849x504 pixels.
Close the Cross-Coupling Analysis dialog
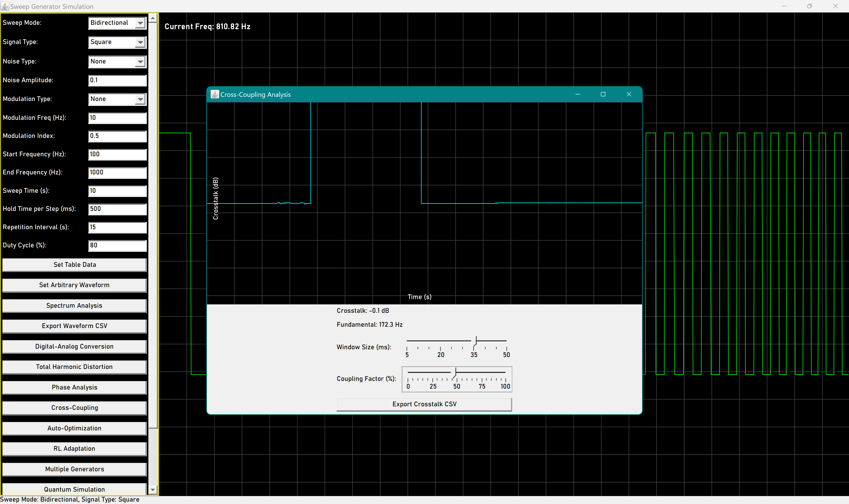[629, 94]
